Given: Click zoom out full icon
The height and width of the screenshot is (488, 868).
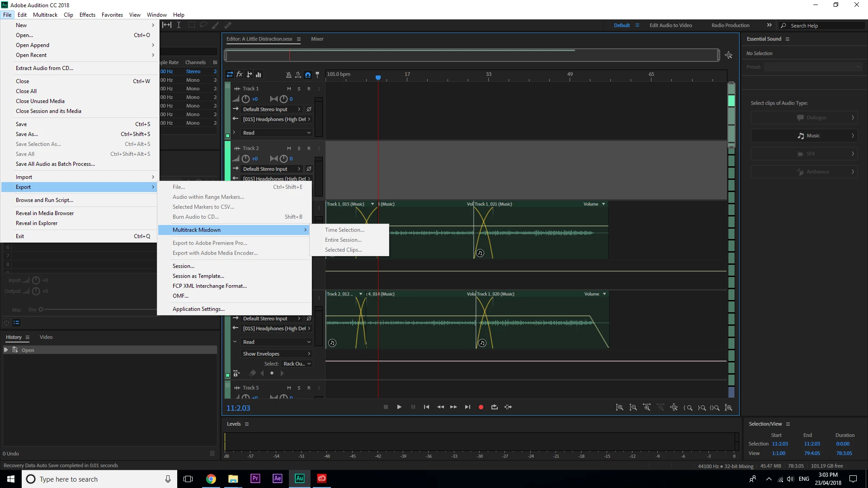Looking at the screenshot, I should 674,407.
